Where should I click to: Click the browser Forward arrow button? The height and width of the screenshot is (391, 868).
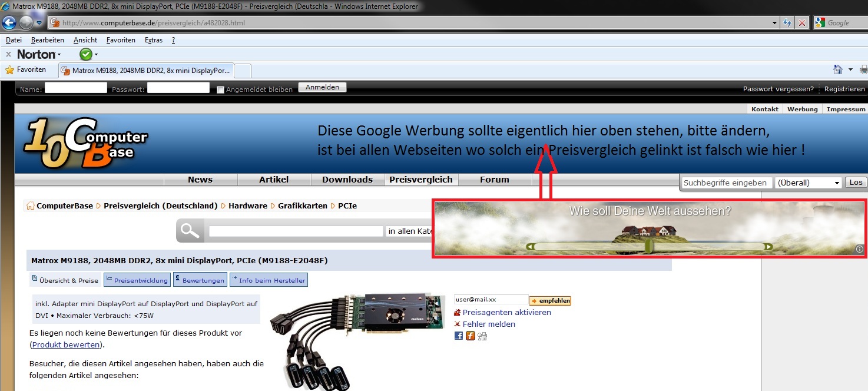(x=26, y=23)
